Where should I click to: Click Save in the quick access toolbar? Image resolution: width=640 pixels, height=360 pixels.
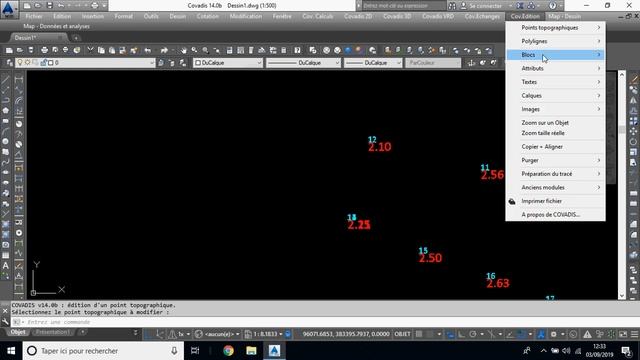[x=49, y=6]
